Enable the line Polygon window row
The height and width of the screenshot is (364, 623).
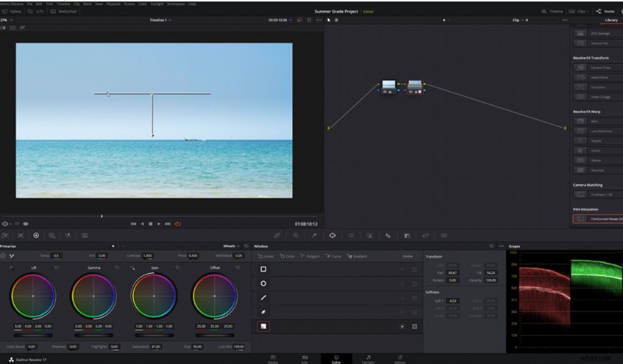pos(263,298)
